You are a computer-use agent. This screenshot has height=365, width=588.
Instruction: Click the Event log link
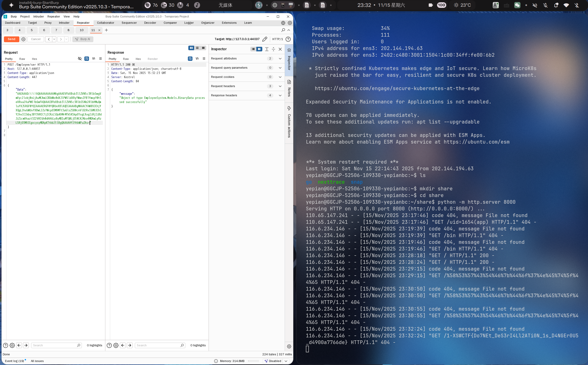(x=14, y=361)
